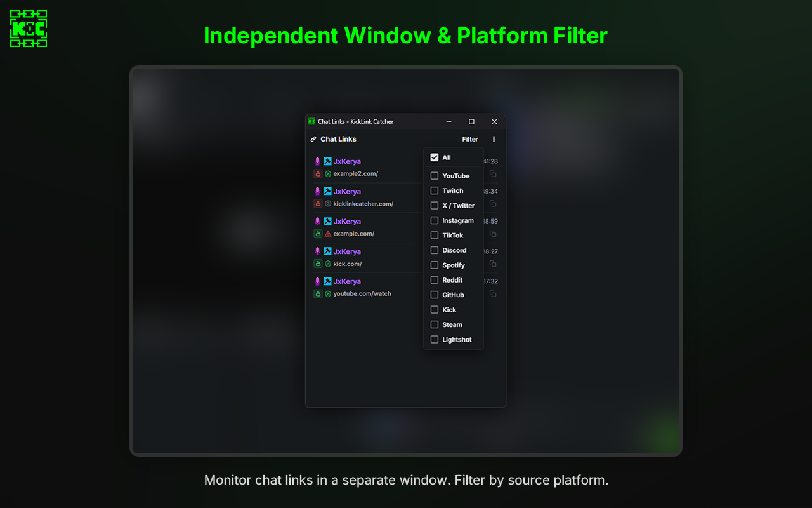Click the green lock icon beside kick.com
The image size is (812, 508).
click(x=318, y=264)
